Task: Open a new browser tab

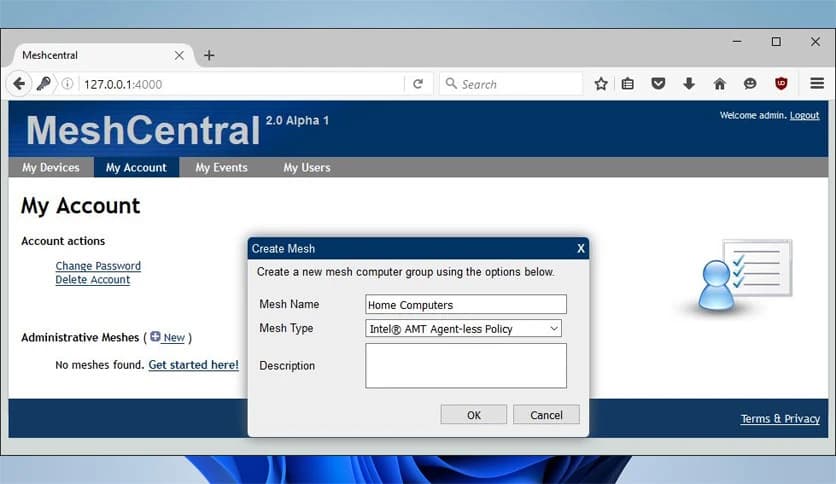Action: (x=209, y=55)
